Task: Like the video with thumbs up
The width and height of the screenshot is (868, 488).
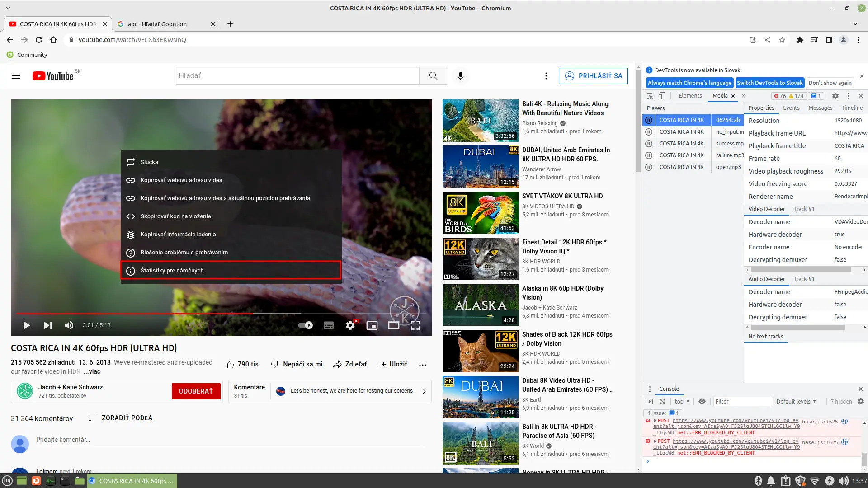Action: pos(243,364)
